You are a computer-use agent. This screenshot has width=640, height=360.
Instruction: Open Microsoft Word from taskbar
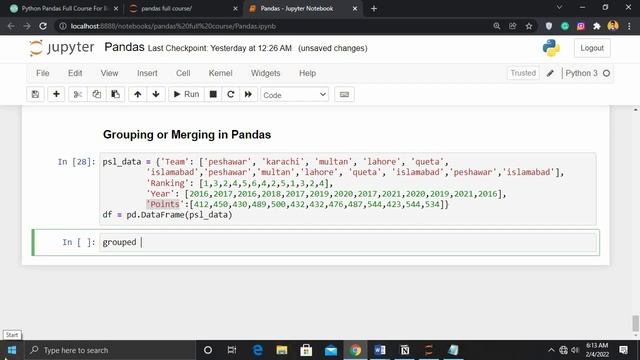pos(380,350)
